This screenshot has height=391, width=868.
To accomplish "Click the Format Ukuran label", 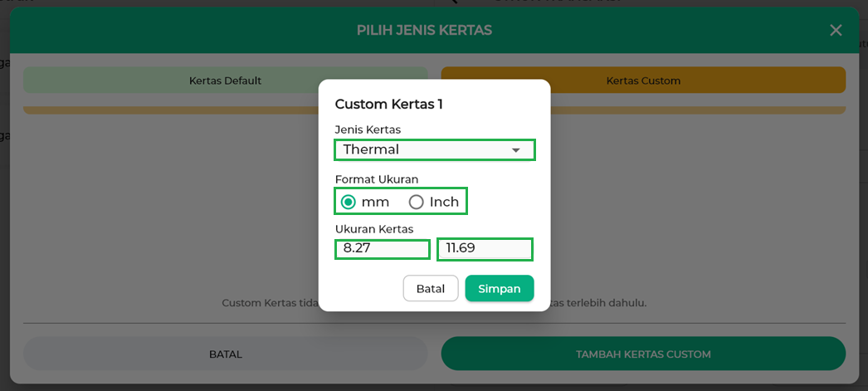I will [x=377, y=179].
